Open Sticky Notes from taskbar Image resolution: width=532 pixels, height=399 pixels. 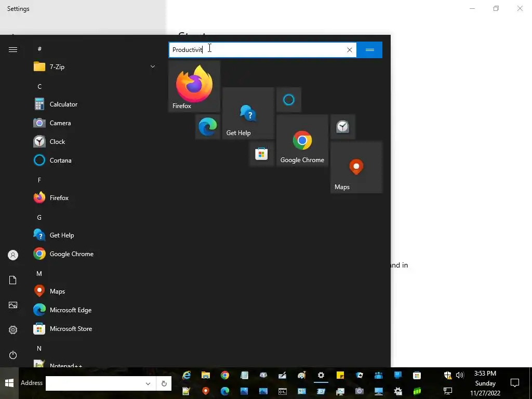click(340, 375)
